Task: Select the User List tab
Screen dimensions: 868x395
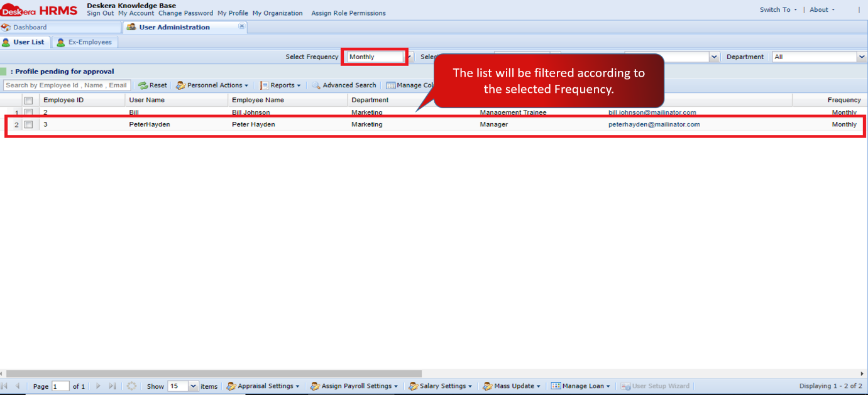Action: (24, 42)
